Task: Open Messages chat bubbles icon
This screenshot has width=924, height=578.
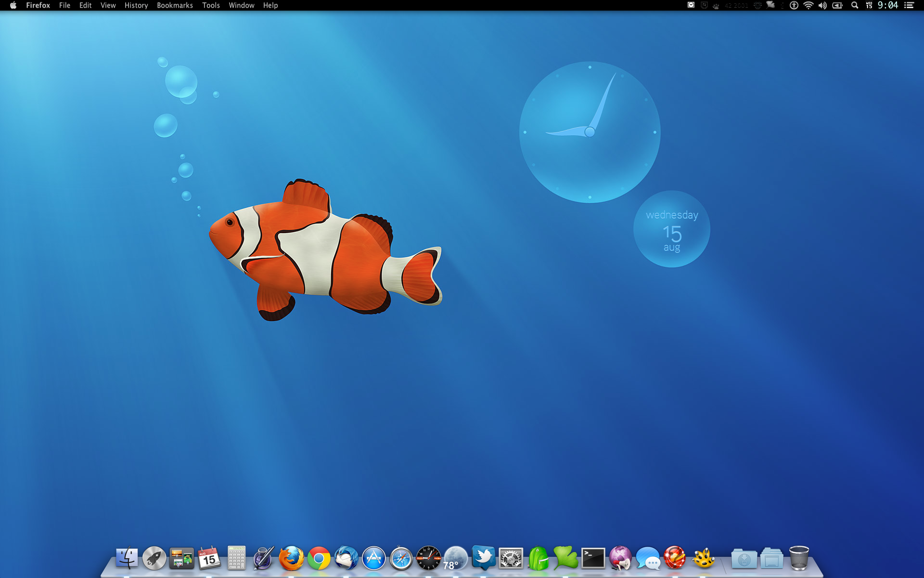Action: point(648,559)
